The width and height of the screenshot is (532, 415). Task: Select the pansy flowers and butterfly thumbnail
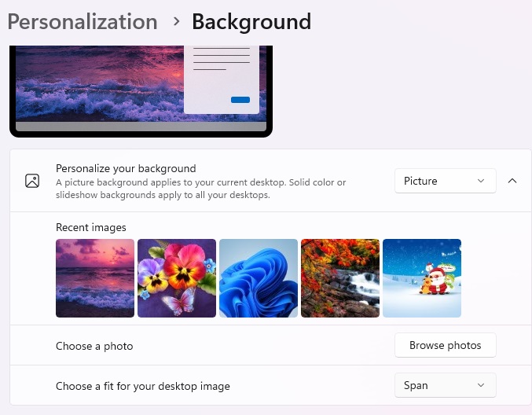(177, 278)
